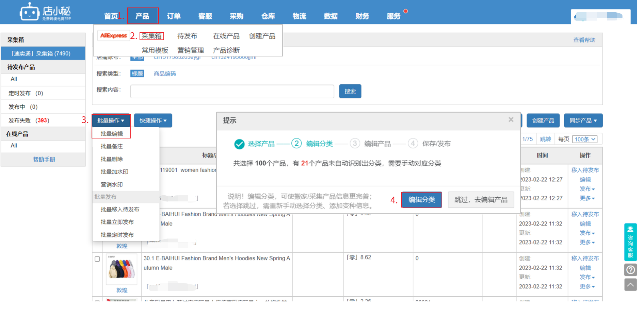Click the back-to-top arrow icon
The width and height of the screenshot is (644, 314).
click(630, 285)
